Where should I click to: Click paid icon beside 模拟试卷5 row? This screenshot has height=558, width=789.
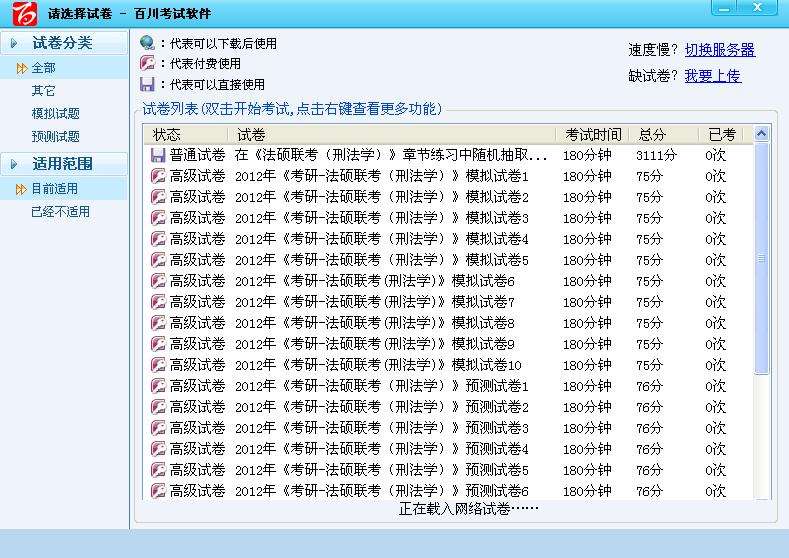point(158,260)
